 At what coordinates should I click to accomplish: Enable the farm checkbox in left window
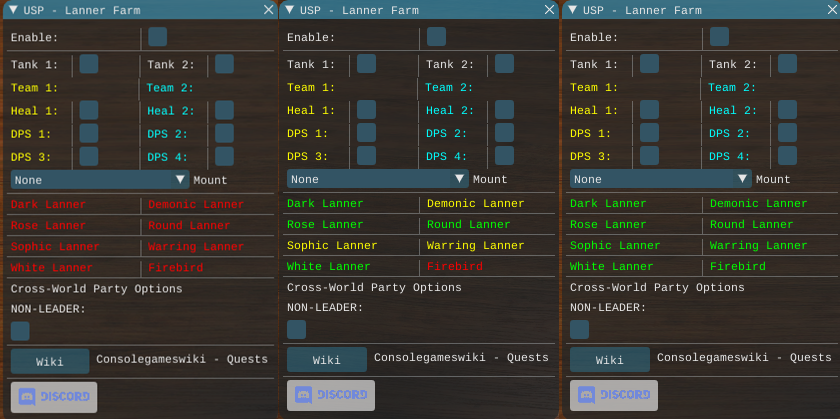click(157, 37)
